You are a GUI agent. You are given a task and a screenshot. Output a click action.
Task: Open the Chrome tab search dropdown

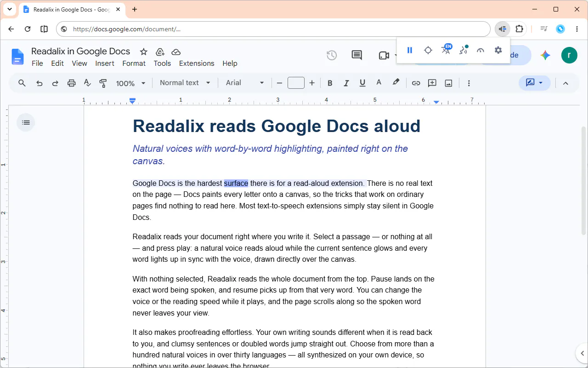(x=9, y=9)
